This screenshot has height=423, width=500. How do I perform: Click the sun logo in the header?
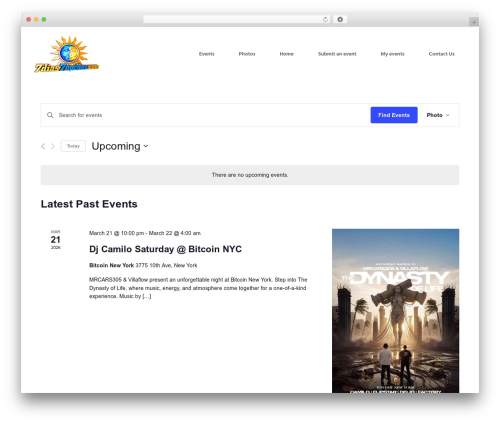coord(67,54)
